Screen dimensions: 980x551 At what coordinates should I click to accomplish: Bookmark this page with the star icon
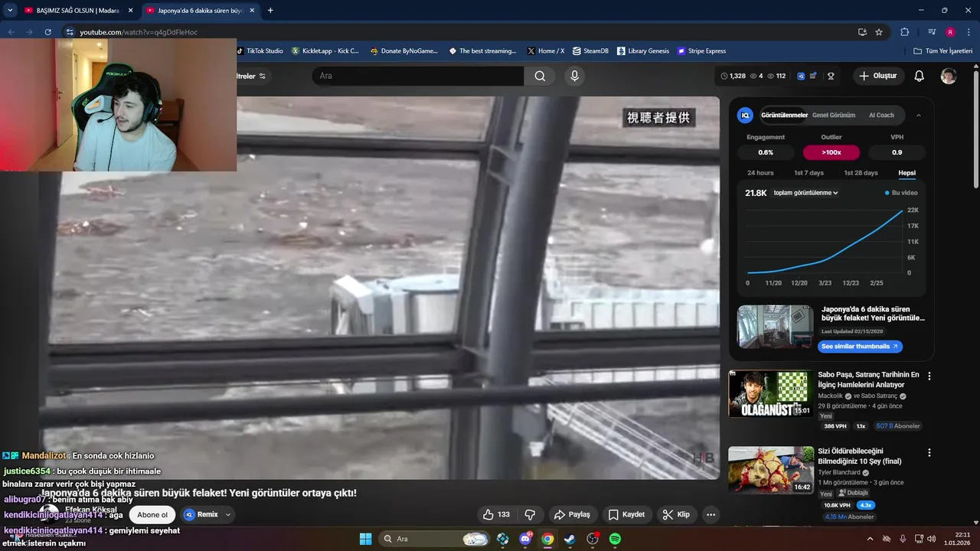pyautogui.click(x=879, y=32)
